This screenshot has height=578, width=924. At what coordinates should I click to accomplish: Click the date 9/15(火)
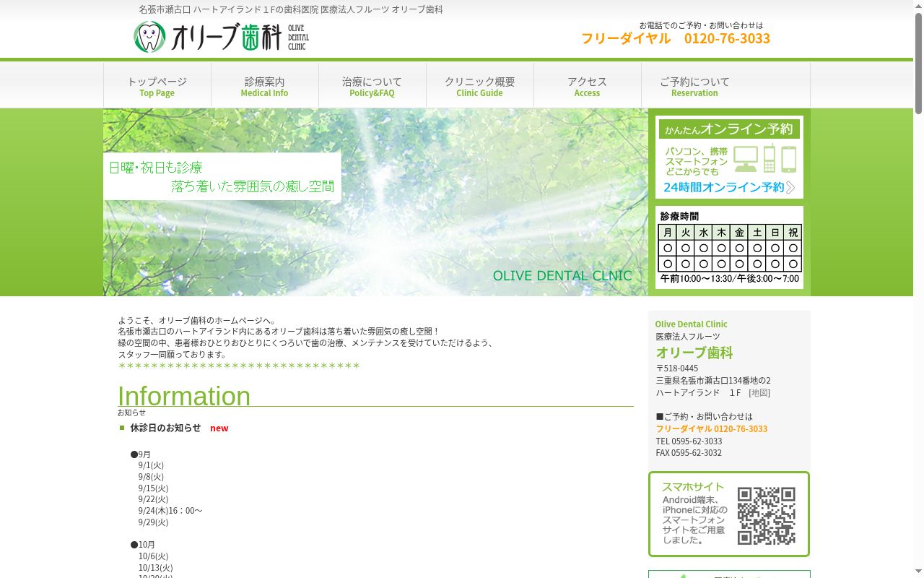pos(153,488)
